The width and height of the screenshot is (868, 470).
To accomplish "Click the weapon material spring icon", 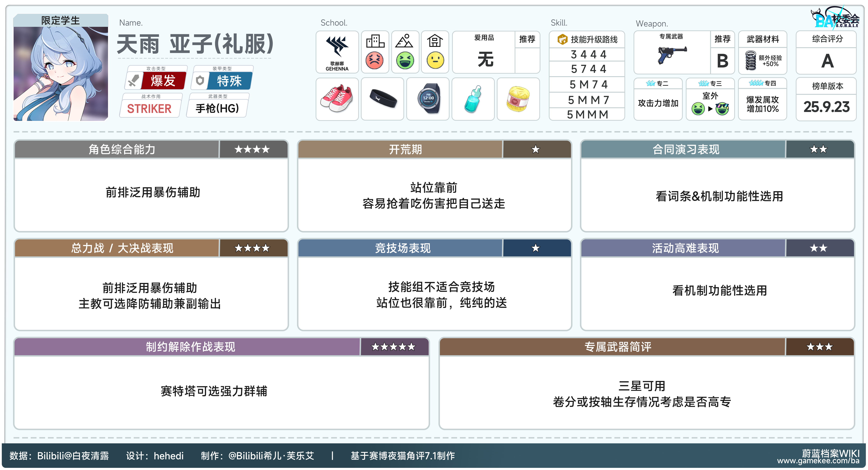I will (751, 61).
